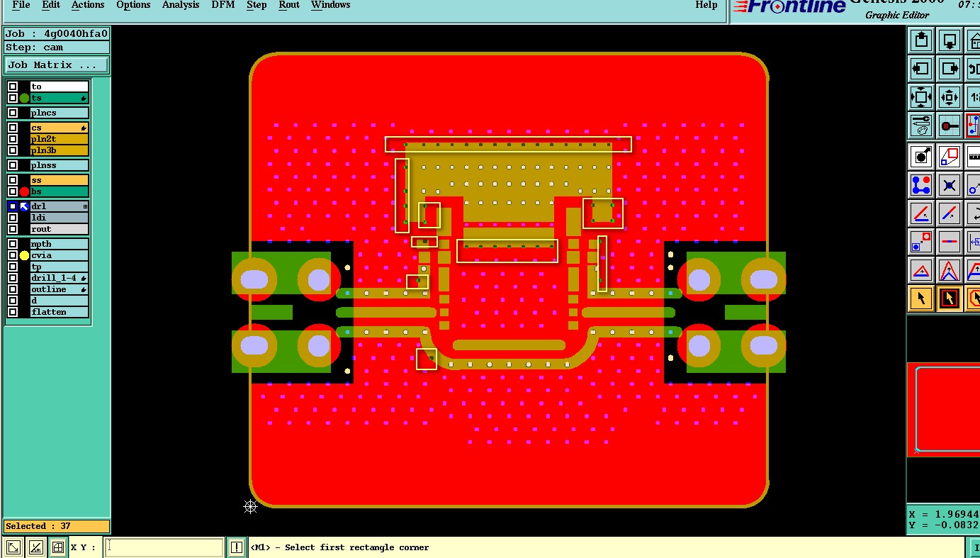The width and height of the screenshot is (980, 558).
Task: Click the hand marker on drill_1-4 layer
Action: (x=84, y=278)
